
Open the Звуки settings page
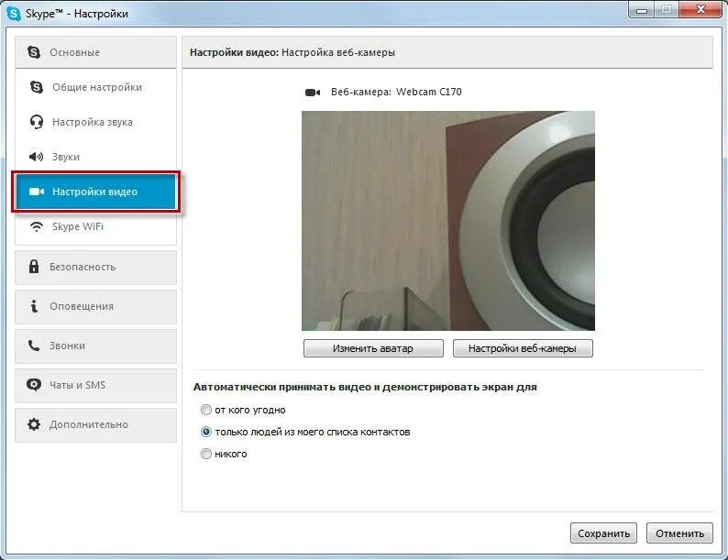coord(95,157)
